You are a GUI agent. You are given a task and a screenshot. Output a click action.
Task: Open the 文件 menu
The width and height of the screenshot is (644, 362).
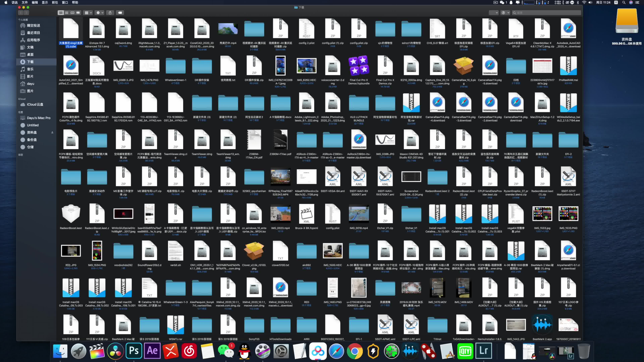(25, 3)
